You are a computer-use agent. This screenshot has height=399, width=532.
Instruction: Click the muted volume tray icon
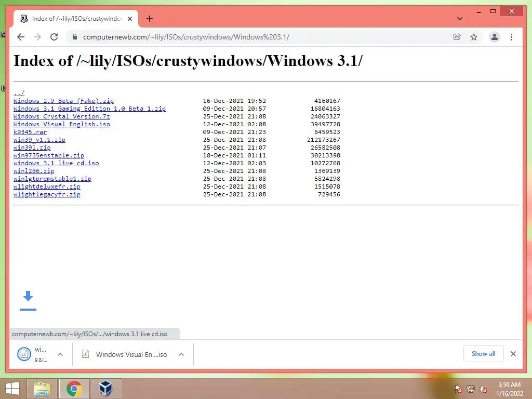click(x=483, y=389)
